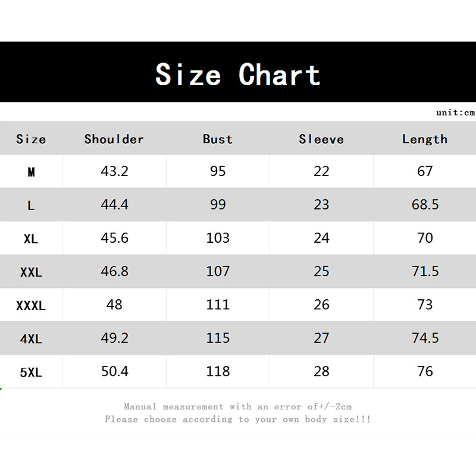Click sleeve value 25
The height and width of the screenshot is (476, 476).
click(x=321, y=271)
